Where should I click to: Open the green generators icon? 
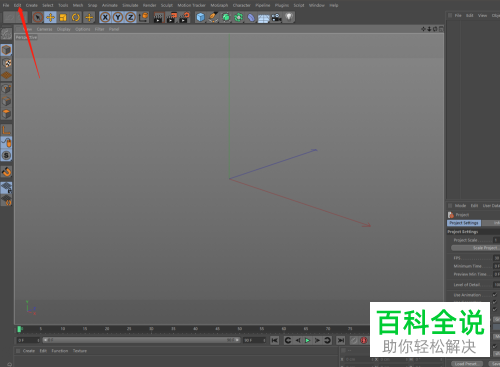click(226, 17)
